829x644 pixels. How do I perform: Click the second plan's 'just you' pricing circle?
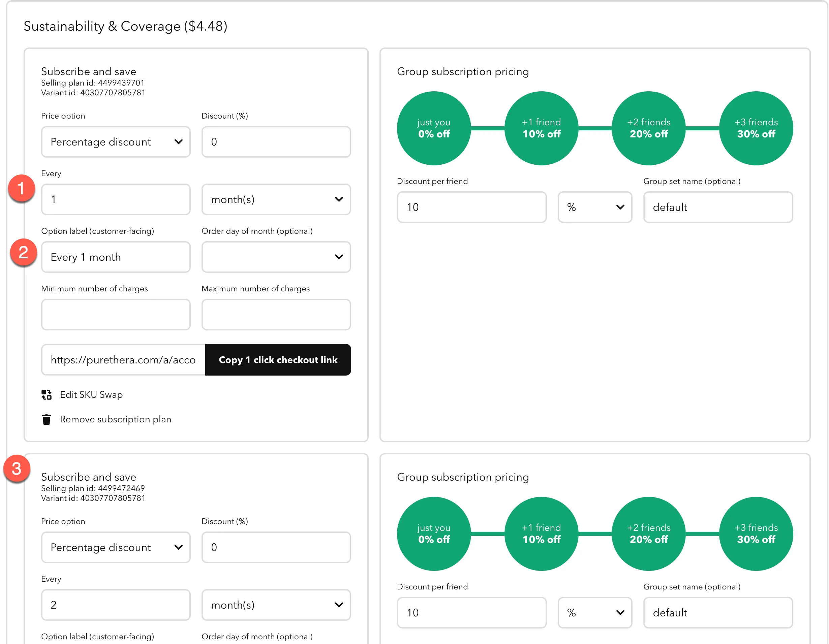click(x=433, y=534)
